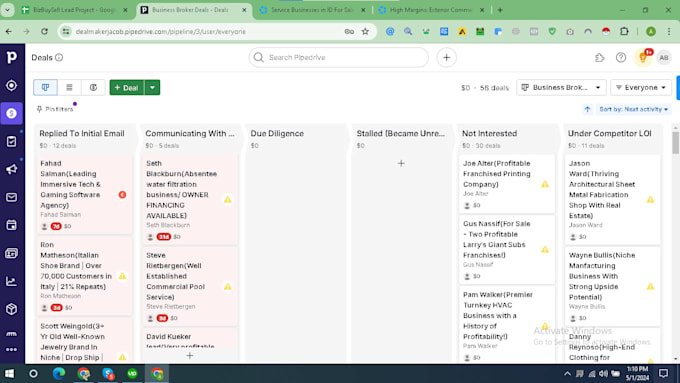Open the Campaigns megaphone icon in sidebar

tap(12, 169)
